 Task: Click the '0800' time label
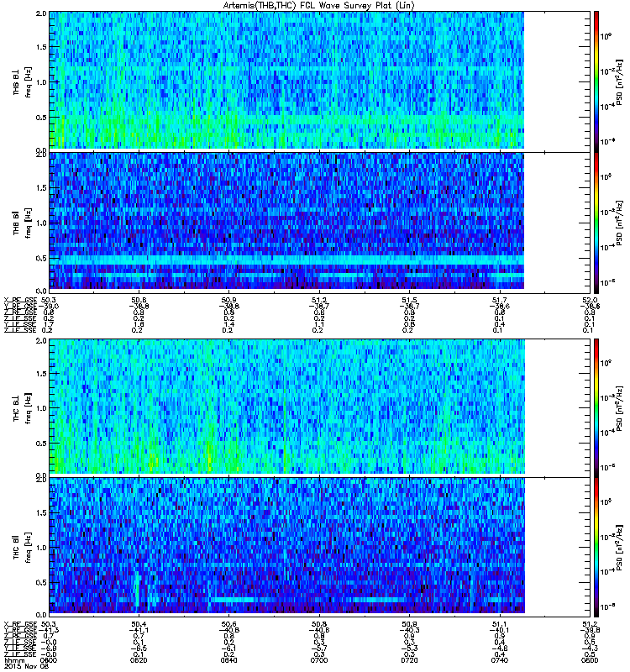590,660
